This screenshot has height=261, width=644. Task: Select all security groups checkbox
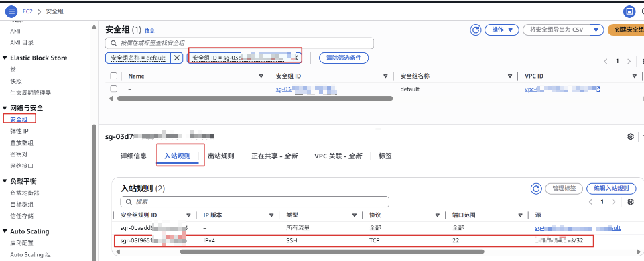(114, 76)
